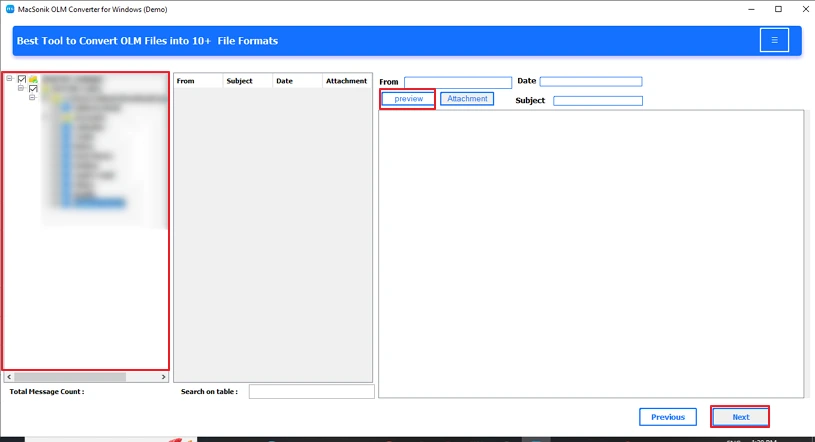
Task: Toggle the root folder checkbox in the tree
Action: click(21, 79)
